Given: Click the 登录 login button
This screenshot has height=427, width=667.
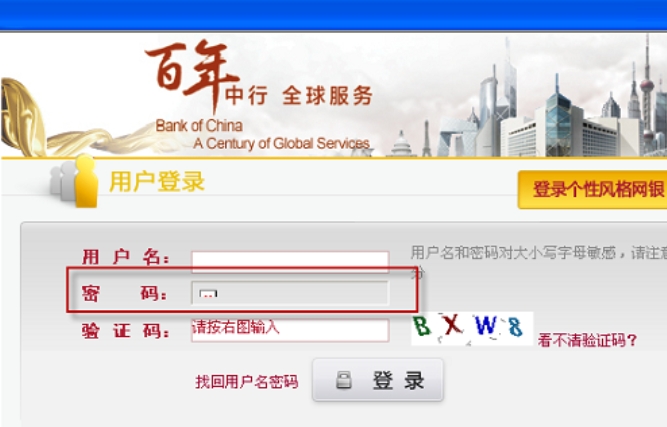Looking at the screenshot, I should [x=378, y=380].
